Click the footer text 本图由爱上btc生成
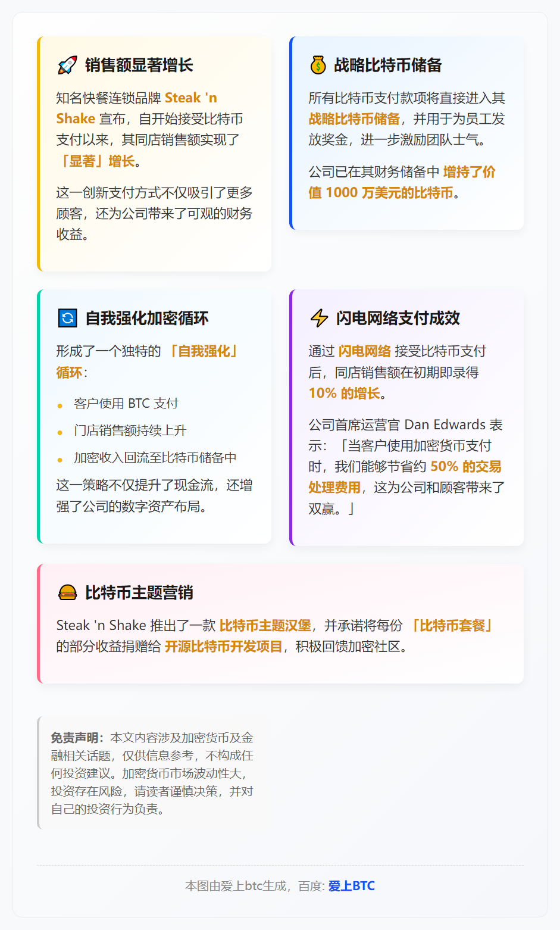560x930 pixels. click(236, 886)
